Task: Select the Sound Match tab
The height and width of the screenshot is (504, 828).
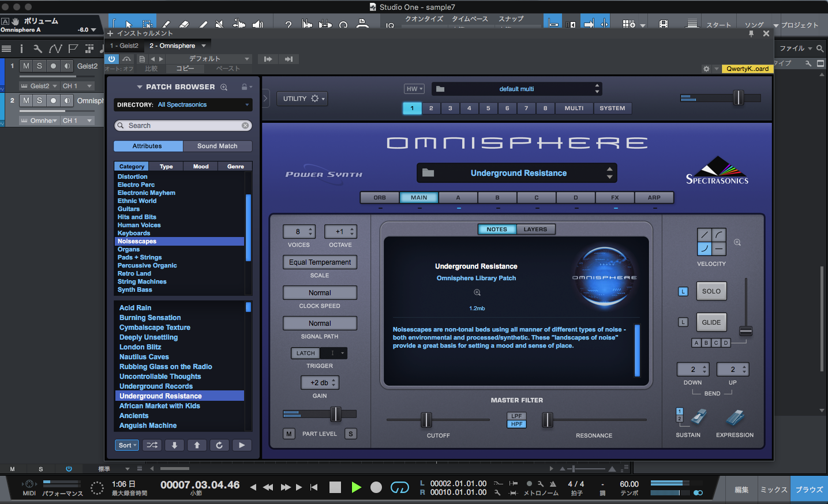Action: click(x=218, y=146)
